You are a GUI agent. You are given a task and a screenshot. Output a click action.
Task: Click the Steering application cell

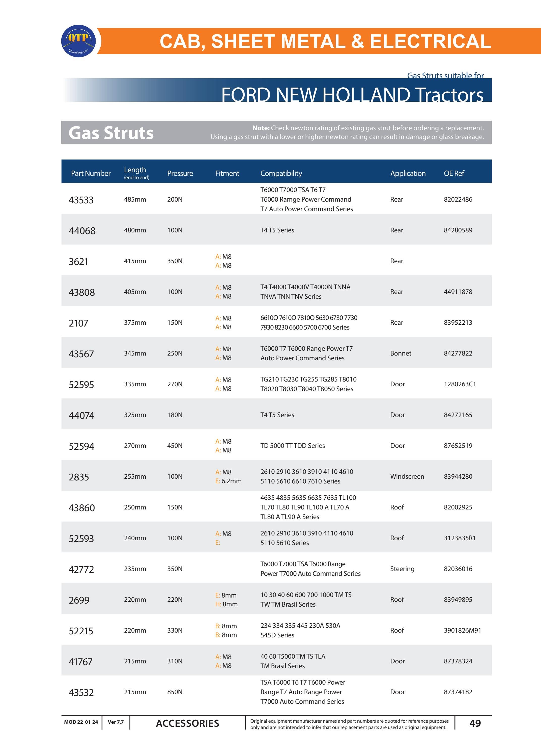[x=402, y=569]
